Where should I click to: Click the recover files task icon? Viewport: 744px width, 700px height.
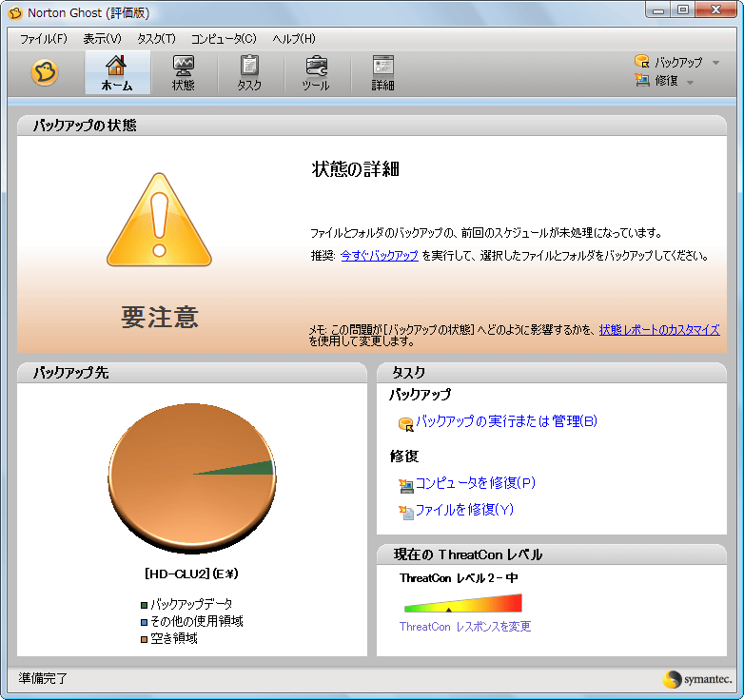(405, 513)
